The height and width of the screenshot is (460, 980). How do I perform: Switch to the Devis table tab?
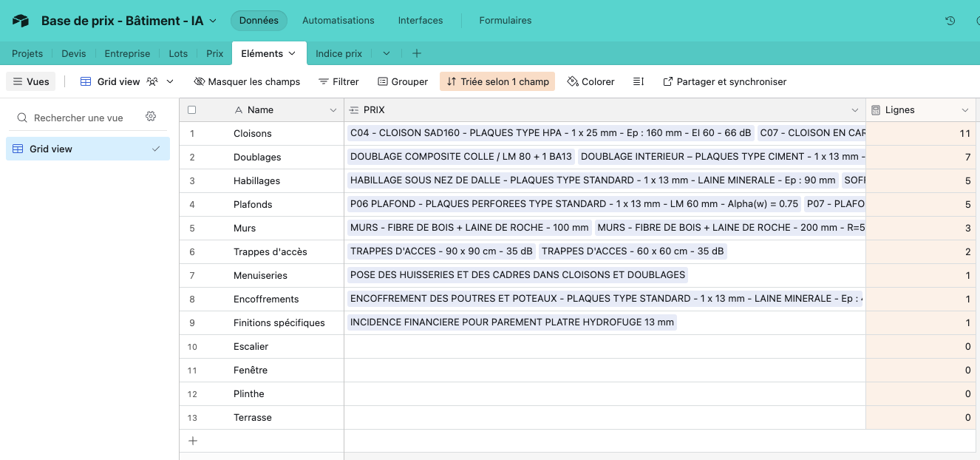pyautogui.click(x=73, y=53)
